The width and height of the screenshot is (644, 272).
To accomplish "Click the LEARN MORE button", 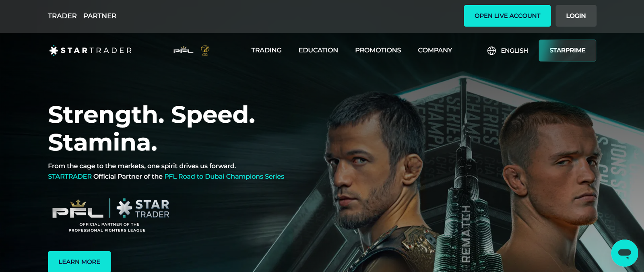I will (79, 262).
